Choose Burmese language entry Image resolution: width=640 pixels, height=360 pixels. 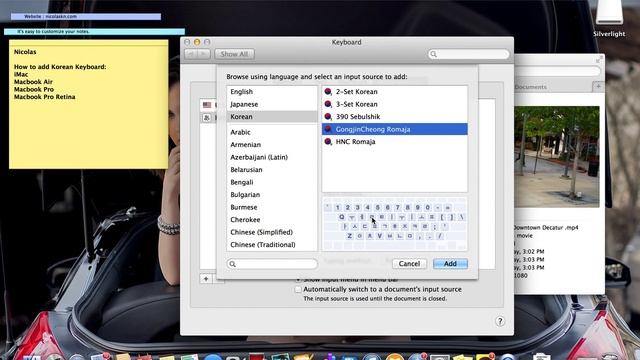point(272,207)
